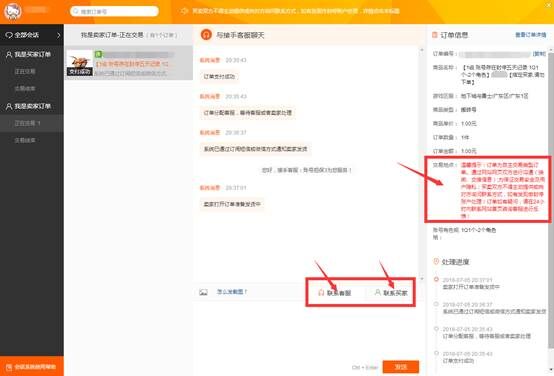The image size is (554, 376).
Task: Click the orange 发送 send button
Action: (401, 367)
